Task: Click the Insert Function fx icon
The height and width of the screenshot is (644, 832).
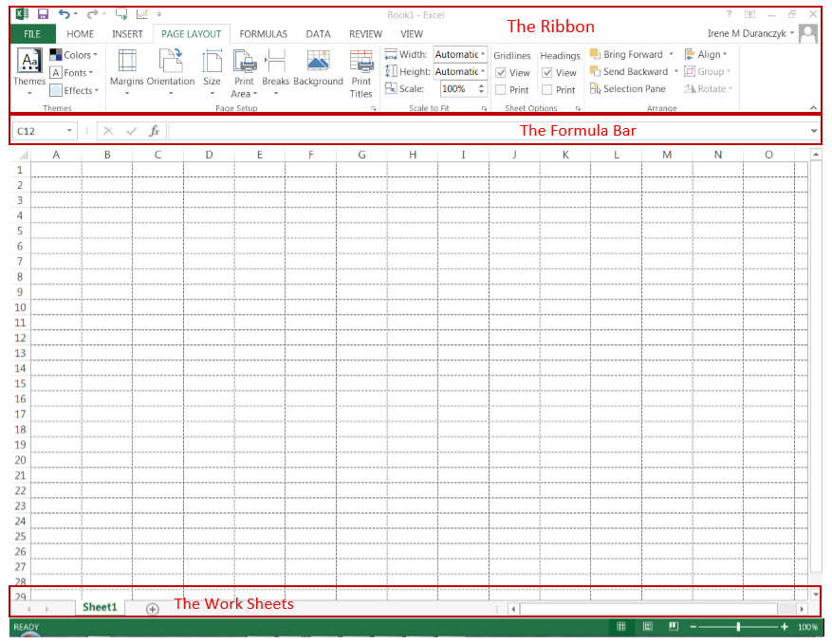Action: tap(154, 131)
